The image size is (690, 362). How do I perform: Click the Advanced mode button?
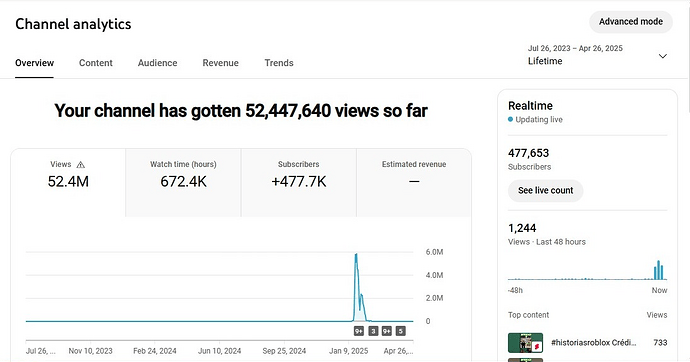(x=631, y=22)
